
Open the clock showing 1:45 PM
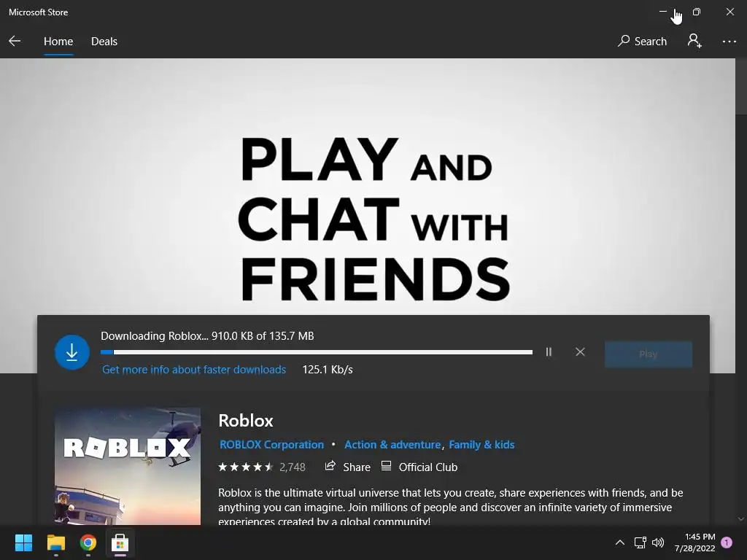(694, 542)
